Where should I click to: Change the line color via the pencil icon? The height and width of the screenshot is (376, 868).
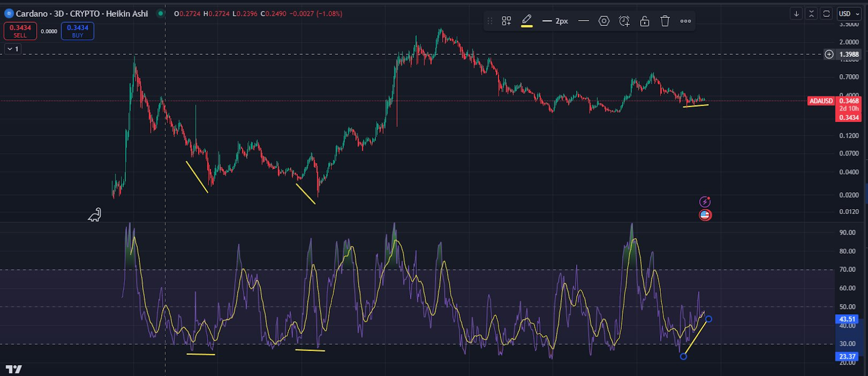coord(527,21)
